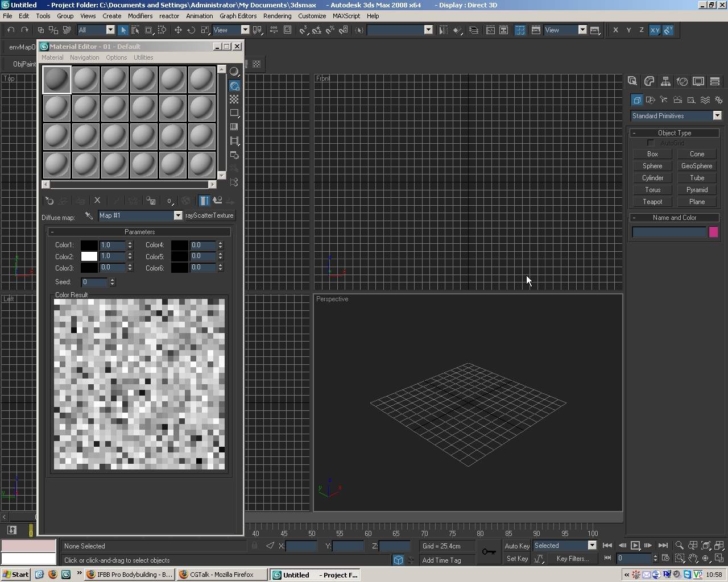
Task: Open the Layer Manager icon
Action: 474,30
